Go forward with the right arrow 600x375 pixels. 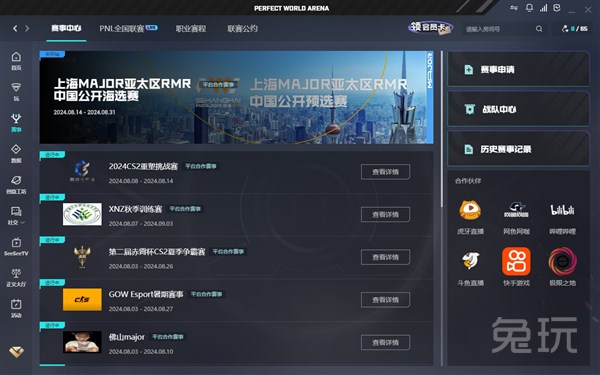coord(27,28)
